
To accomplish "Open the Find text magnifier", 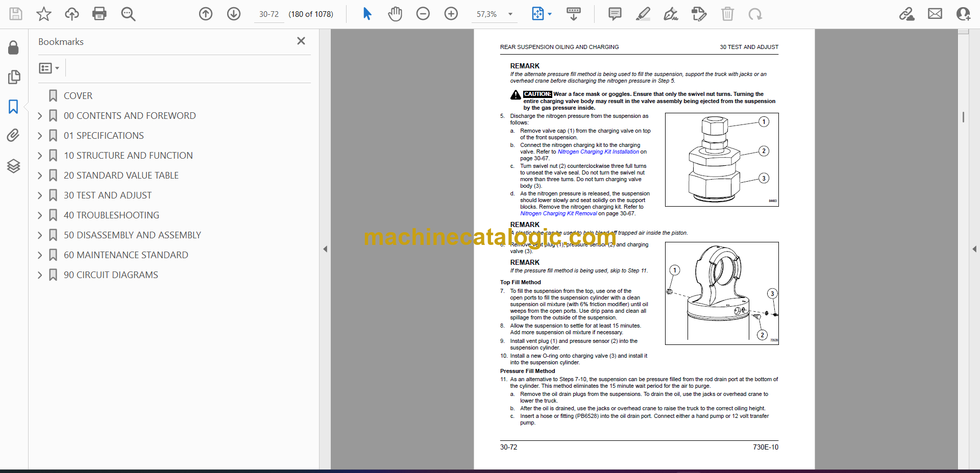I will [x=128, y=14].
